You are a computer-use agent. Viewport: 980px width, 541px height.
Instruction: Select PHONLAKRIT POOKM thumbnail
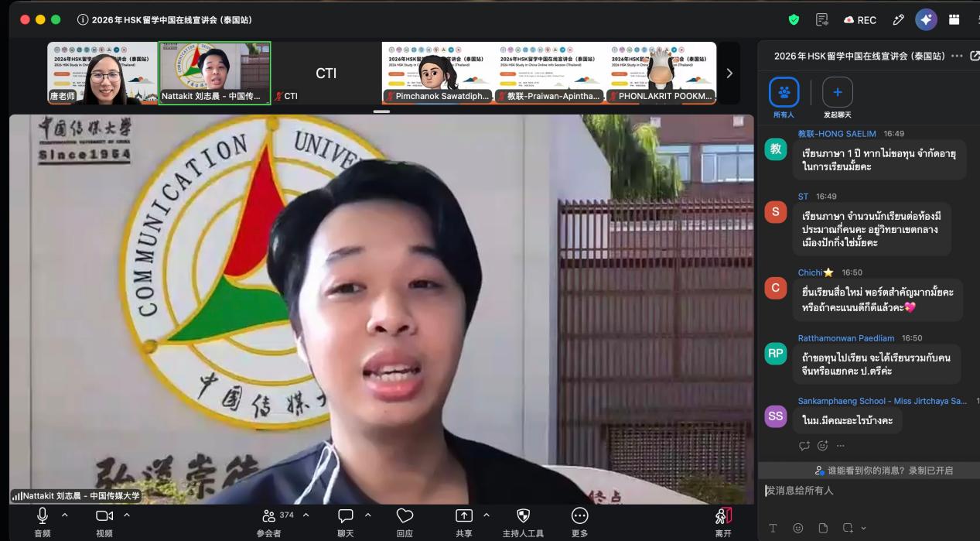661,73
